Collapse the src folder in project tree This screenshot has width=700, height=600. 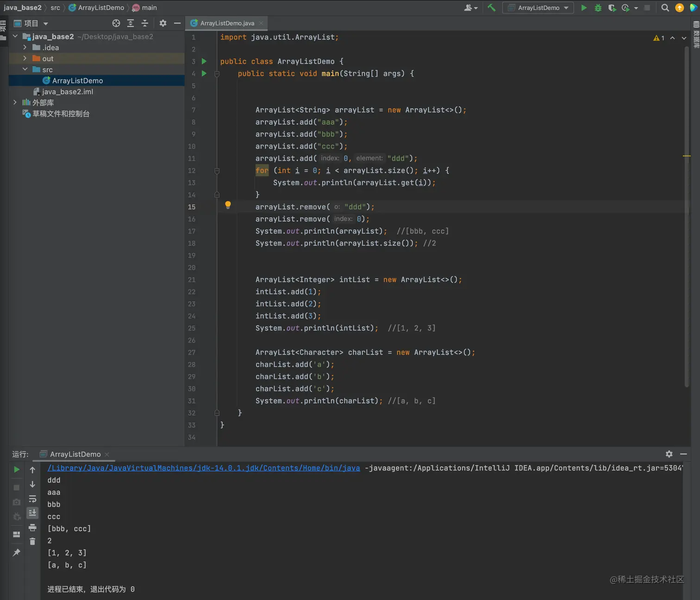click(x=25, y=69)
